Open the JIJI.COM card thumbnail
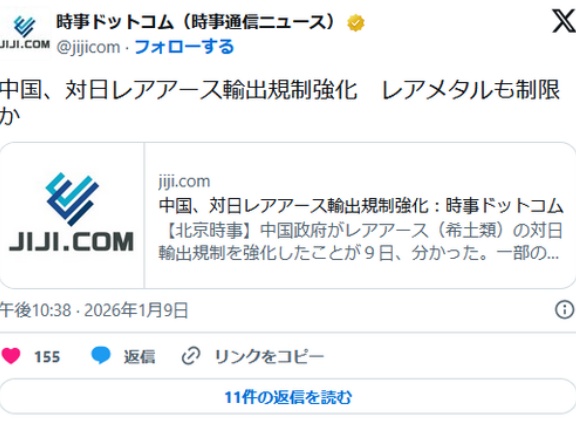The image size is (576, 430). click(x=72, y=216)
